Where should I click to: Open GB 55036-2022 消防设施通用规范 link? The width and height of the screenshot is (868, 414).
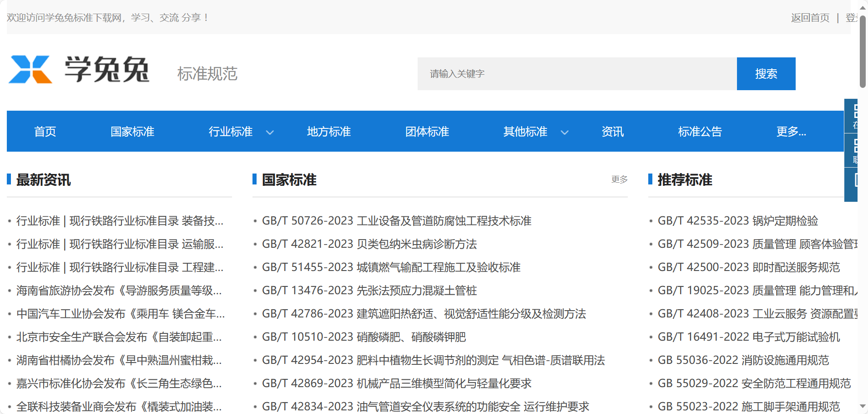coord(743,360)
